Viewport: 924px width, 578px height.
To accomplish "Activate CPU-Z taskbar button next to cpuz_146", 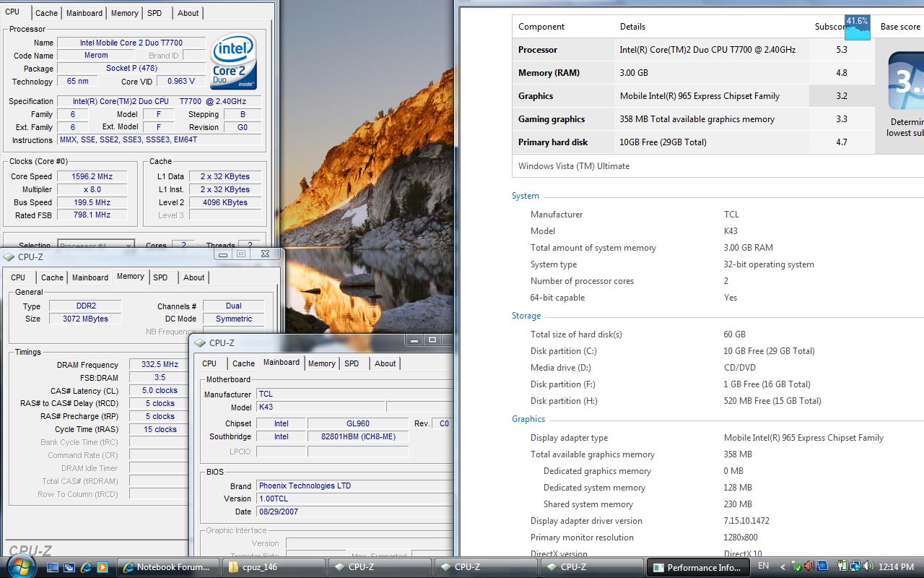I will coord(379,567).
